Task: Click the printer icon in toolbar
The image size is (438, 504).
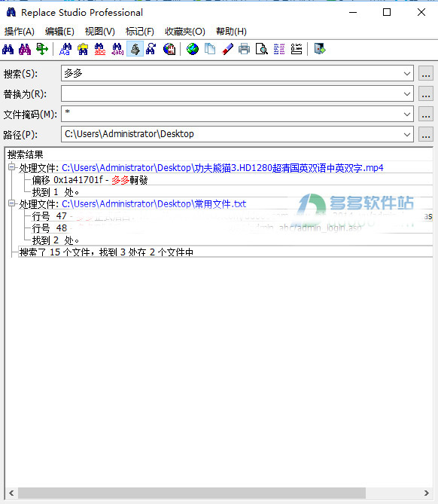Action: pyautogui.click(x=245, y=49)
